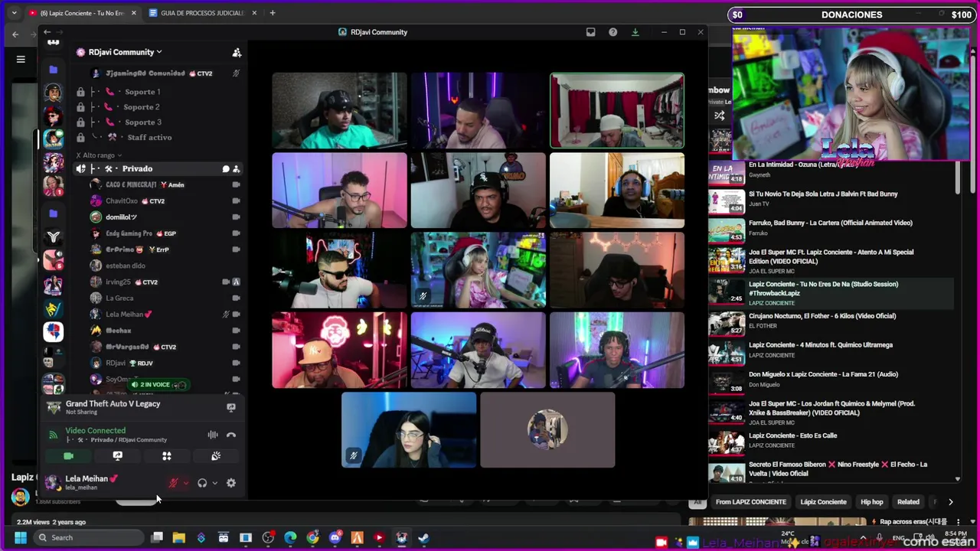Screen dimensions: 980x551
Task: Toggle shuffle on the YouTube playlist
Action: 720,116
